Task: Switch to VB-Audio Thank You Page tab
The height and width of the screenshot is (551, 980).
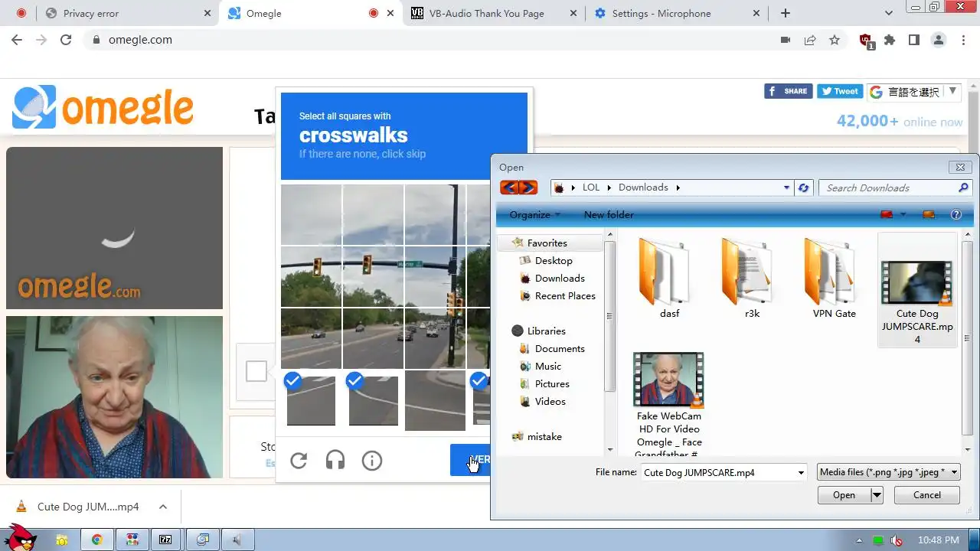Action: pyautogui.click(x=494, y=13)
